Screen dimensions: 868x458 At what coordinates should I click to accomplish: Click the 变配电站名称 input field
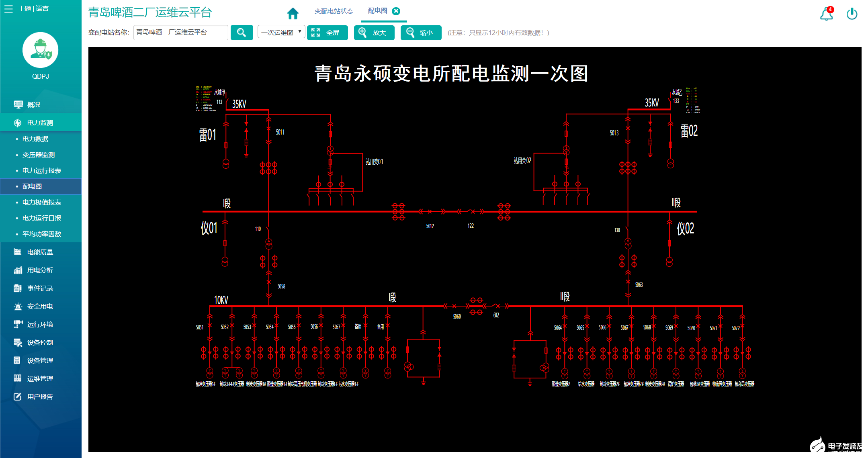point(180,33)
